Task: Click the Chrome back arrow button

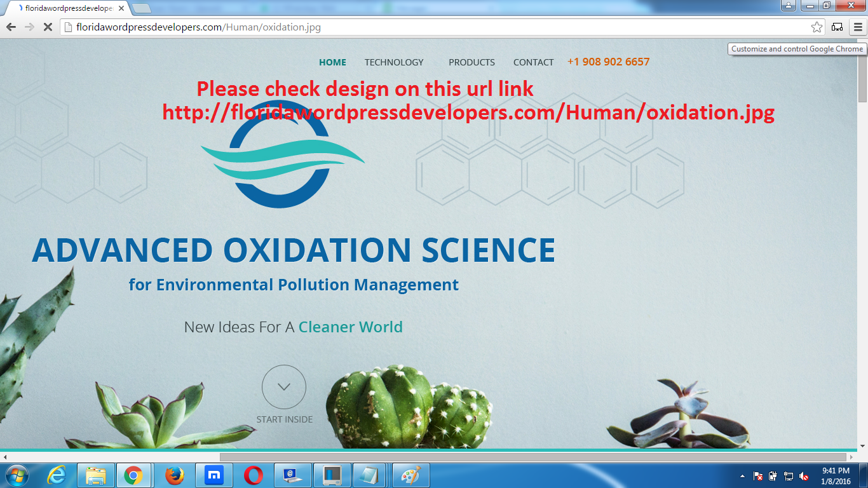Action: [11, 27]
